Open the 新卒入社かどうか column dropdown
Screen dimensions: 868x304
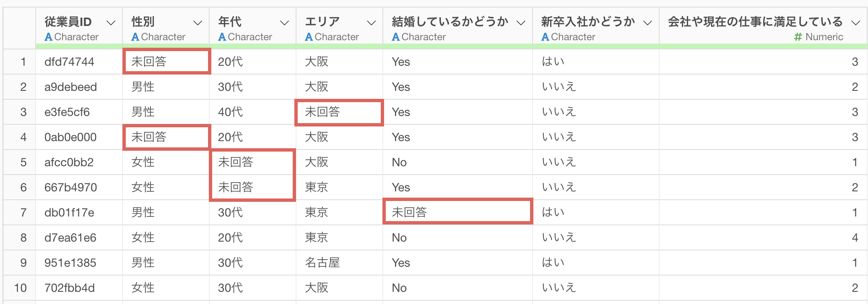click(647, 23)
